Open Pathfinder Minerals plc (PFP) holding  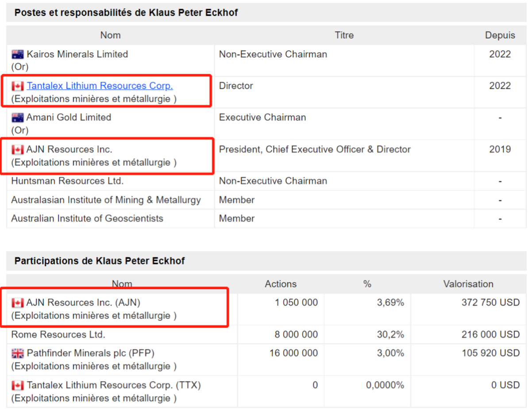click(90, 353)
